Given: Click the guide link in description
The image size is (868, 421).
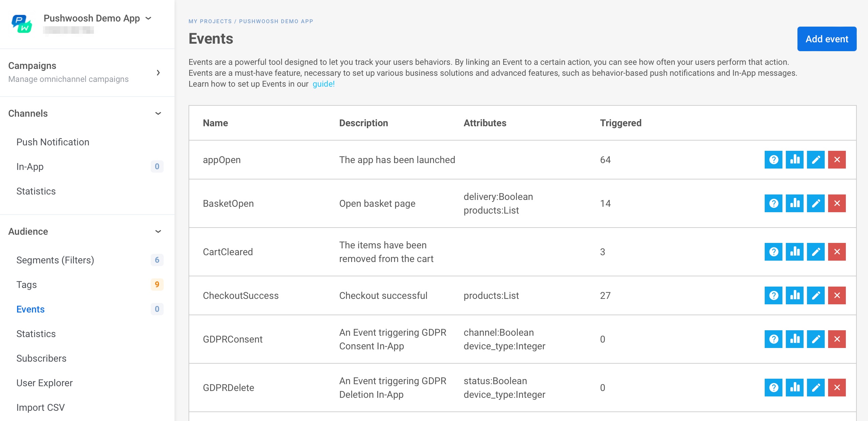Looking at the screenshot, I should click(323, 84).
